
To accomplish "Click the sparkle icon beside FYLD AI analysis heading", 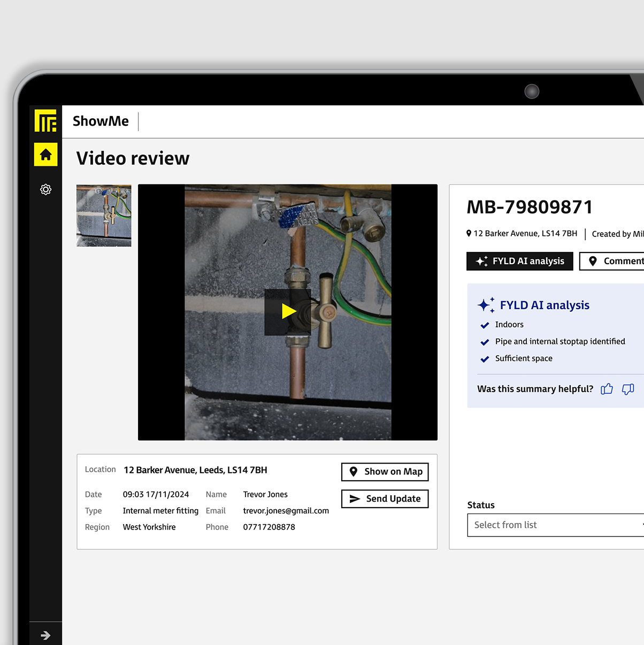I will pyautogui.click(x=486, y=305).
